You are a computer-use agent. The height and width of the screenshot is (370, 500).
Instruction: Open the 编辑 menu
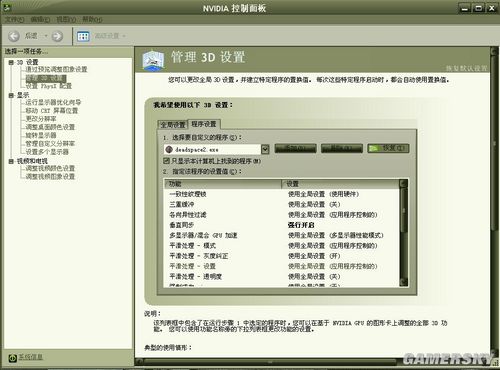coord(40,20)
